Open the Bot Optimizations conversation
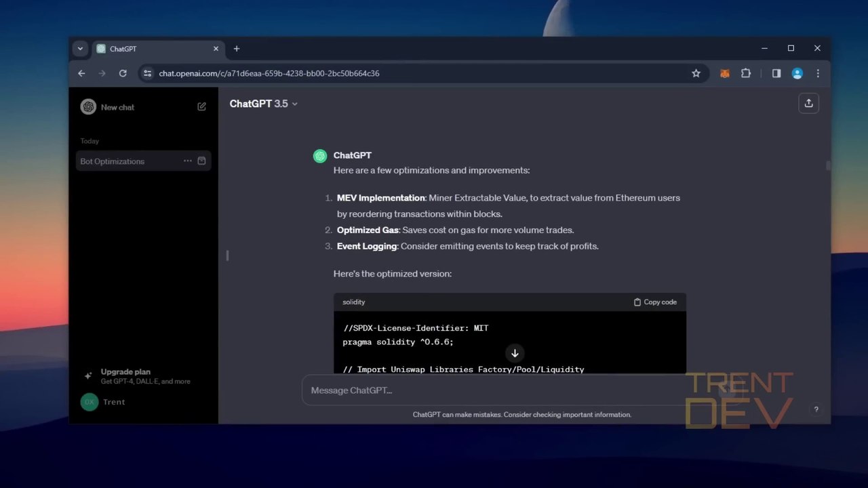Screen dimensions: 868x488 coord(113,161)
